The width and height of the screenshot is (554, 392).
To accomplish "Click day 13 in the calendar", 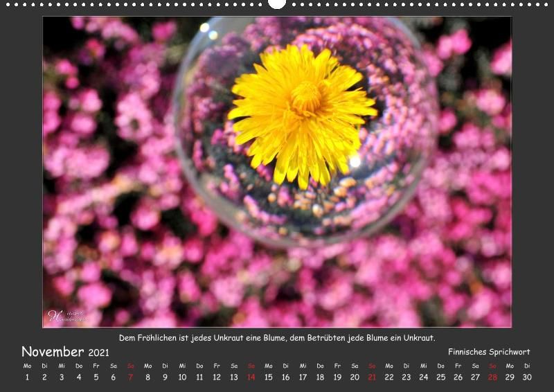I will click(234, 377).
